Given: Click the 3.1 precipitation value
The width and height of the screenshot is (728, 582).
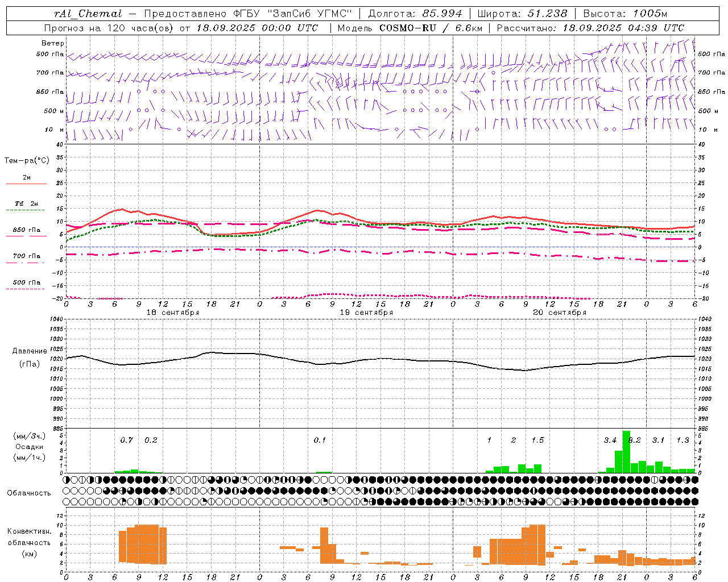Looking at the screenshot, I should pyautogui.click(x=658, y=440).
